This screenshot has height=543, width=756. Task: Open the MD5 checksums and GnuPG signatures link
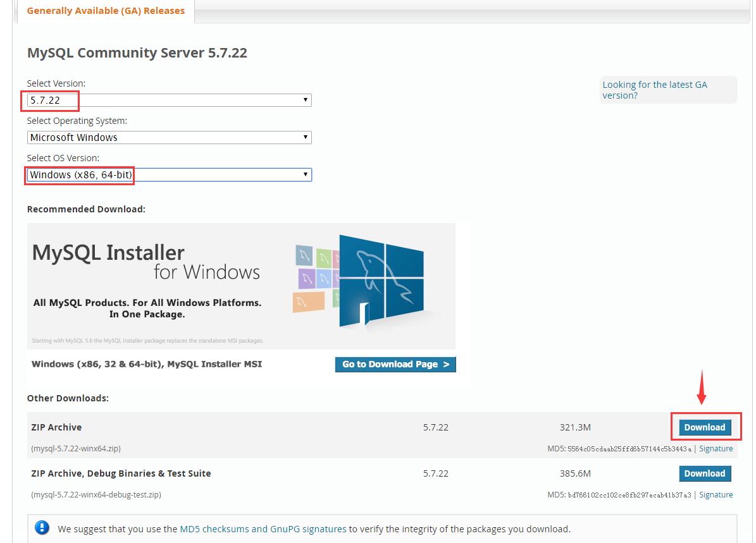point(263,529)
